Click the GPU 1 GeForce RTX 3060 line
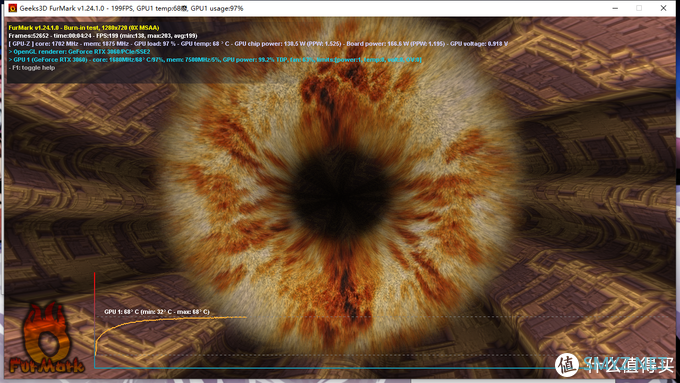The width and height of the screenshot is (680, 383). [215, 59]
